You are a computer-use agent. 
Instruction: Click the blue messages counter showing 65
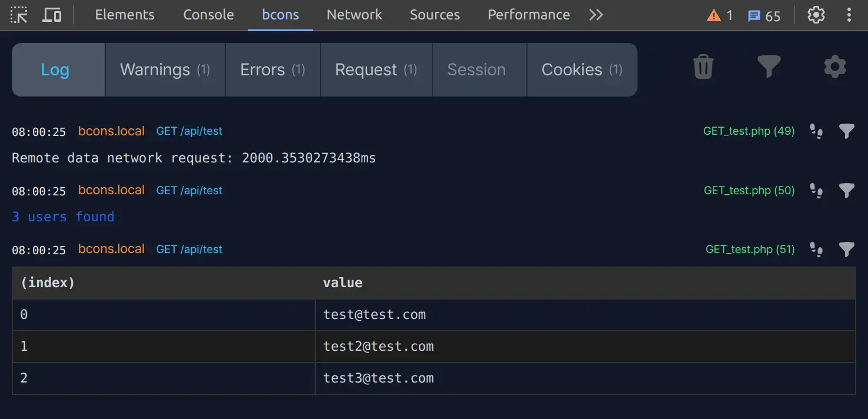[764, 16]
